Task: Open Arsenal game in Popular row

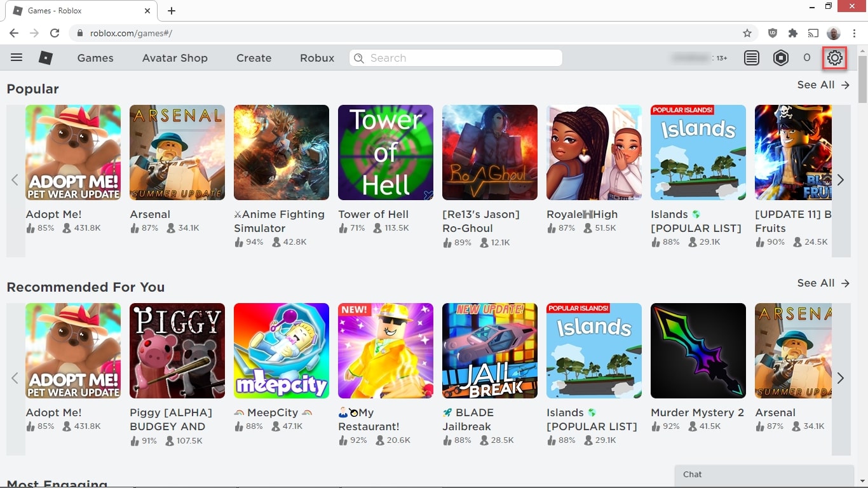Action: (177, 152)
